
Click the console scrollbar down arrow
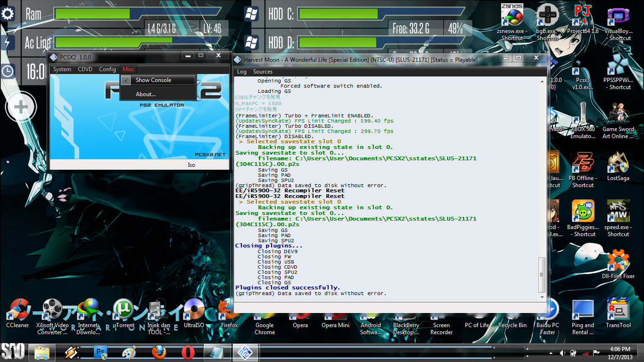tap(542, 297)
